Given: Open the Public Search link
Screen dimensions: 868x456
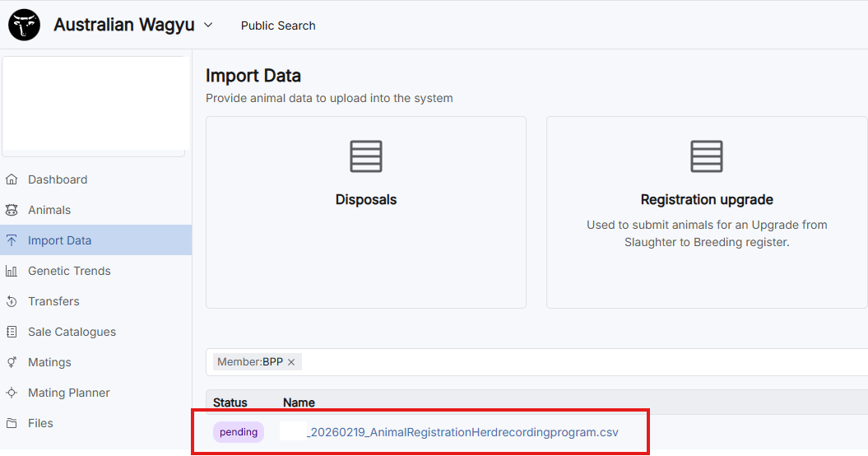Looking at the screenshot, I should coord(278,26).
